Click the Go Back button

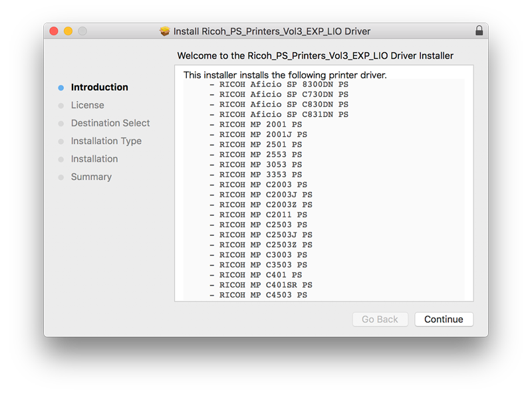(380, 320)
